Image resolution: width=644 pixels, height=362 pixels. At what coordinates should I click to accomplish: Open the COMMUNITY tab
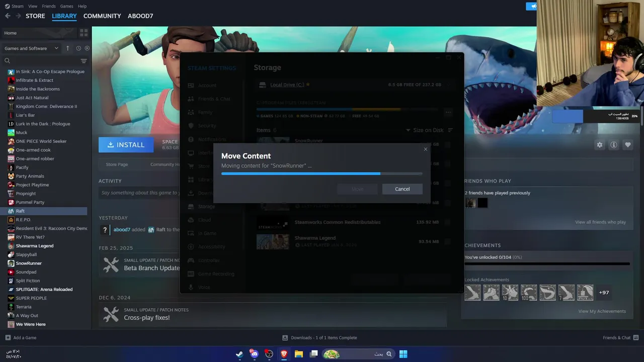(x=102, y=16)
